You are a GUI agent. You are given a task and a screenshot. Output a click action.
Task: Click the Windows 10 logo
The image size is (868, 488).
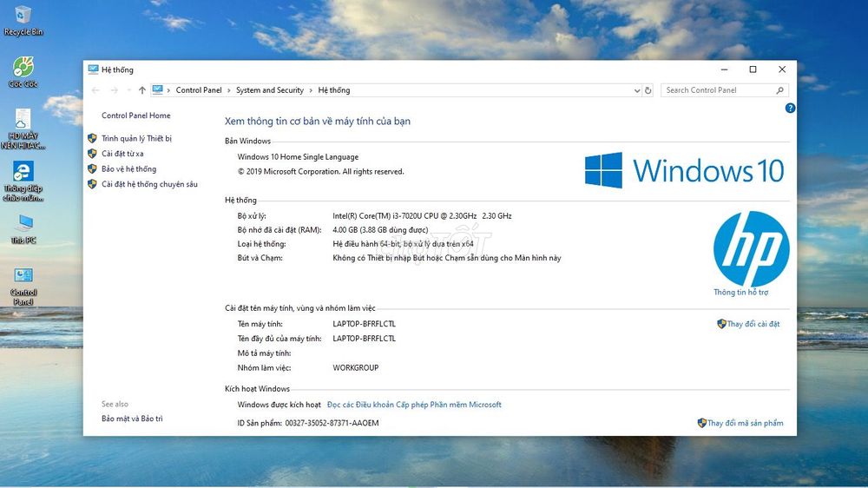[684, 170]
